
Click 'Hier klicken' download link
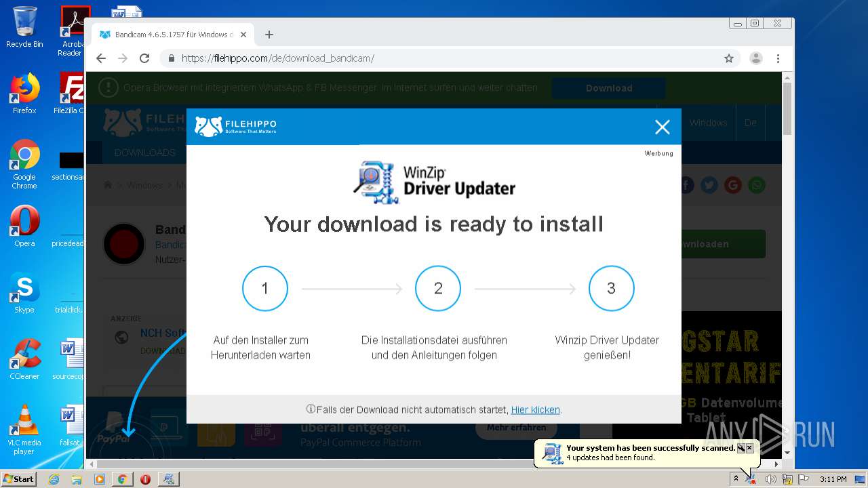coord(535,409)
